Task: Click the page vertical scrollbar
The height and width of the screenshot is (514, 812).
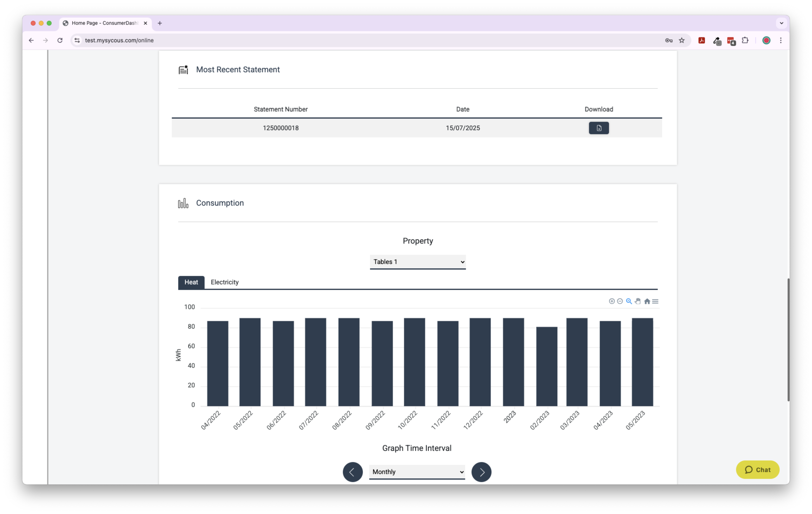Action: [x=788, y=339]
